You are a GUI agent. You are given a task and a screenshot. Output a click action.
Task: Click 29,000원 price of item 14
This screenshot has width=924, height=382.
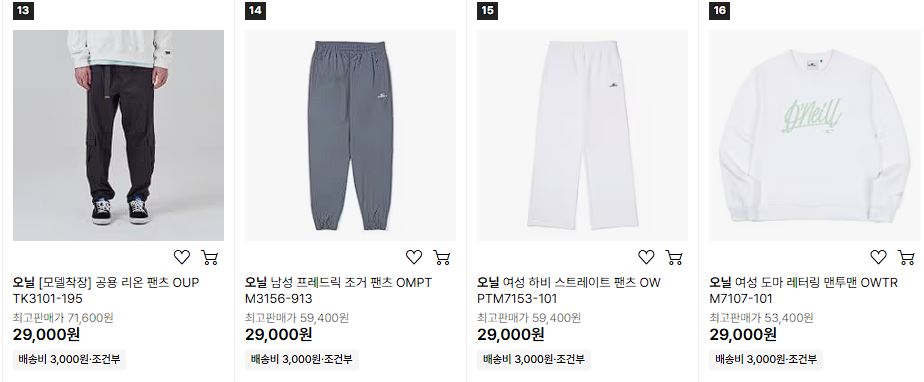point(279,335)
